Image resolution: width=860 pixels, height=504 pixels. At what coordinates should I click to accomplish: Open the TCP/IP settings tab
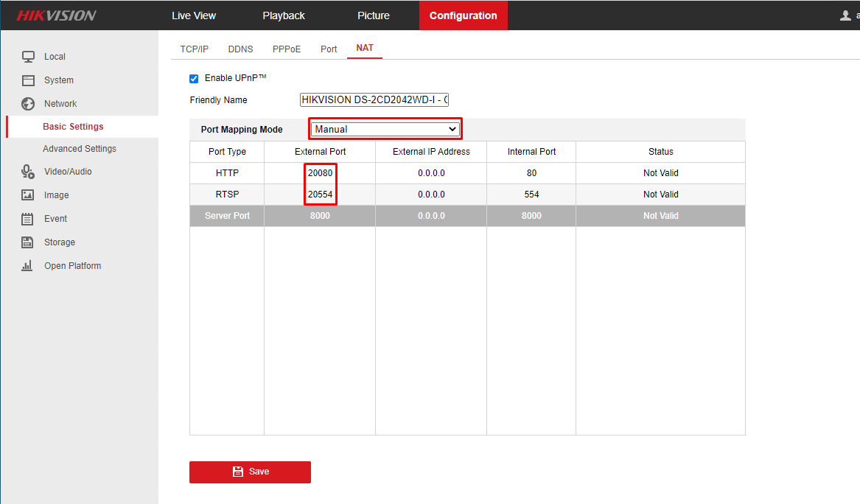[194, 48]
